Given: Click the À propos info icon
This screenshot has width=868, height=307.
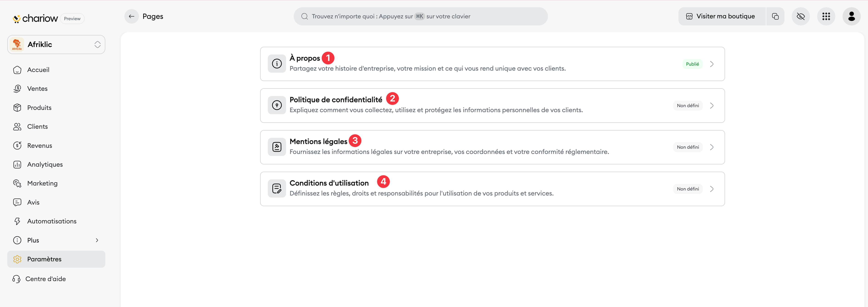Looking at the screenshot, I should pyautogui.click(x=277, y=64).
